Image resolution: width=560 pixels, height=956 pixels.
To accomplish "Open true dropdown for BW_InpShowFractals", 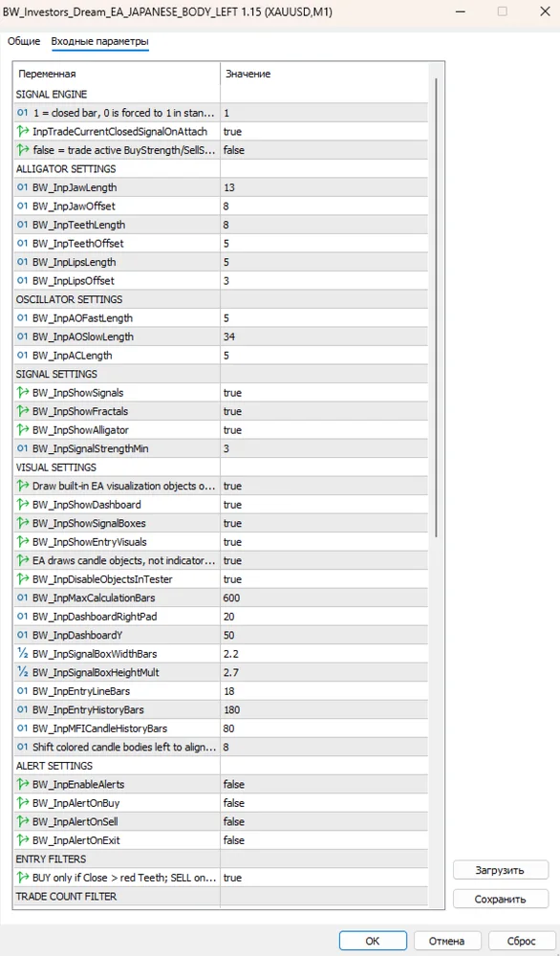I will (324, 411).
